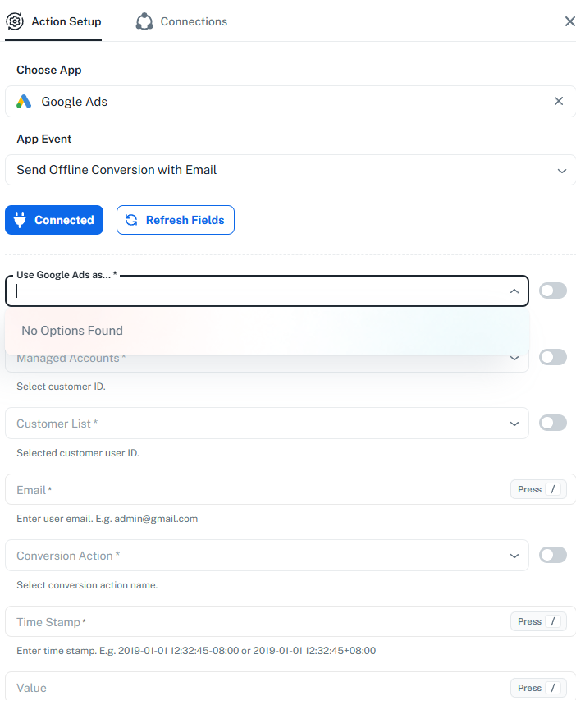Expand the Managed Accounts chevron
This screenshot has width=576, height=728.
[514, 358]
